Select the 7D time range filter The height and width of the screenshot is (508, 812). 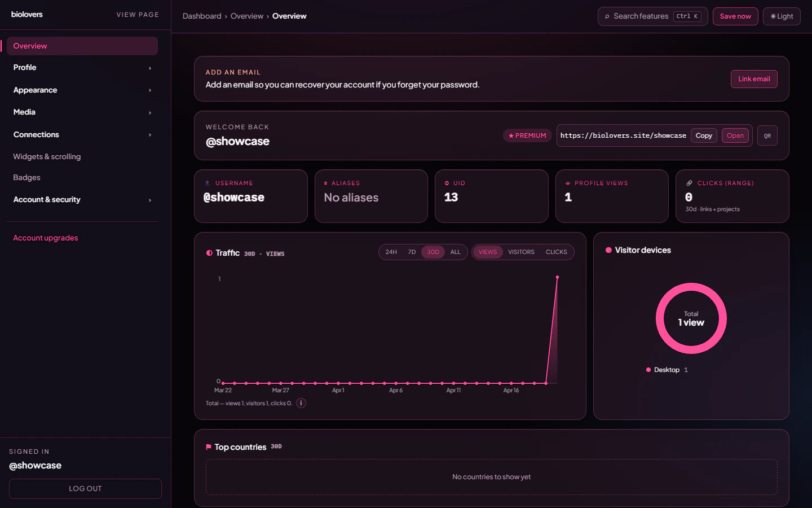(412, 252)
